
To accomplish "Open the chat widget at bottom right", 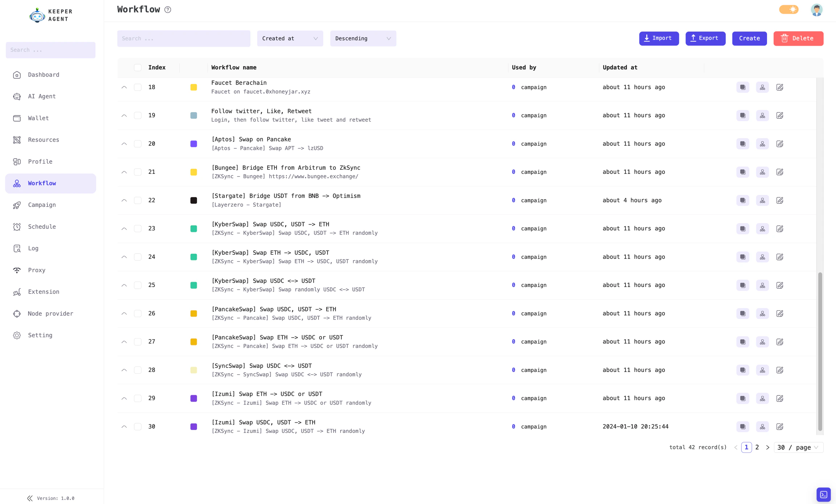I will pyautogui.click(x=823, y=494).
